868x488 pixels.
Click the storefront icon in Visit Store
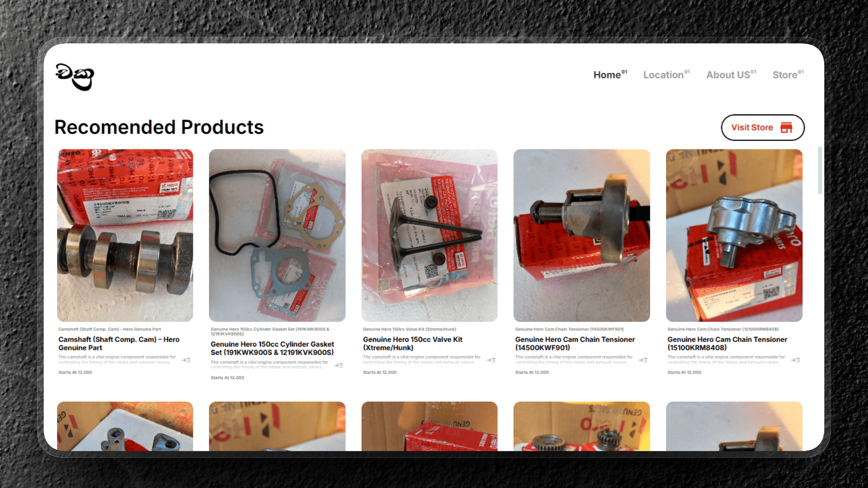tap(786, 128)
